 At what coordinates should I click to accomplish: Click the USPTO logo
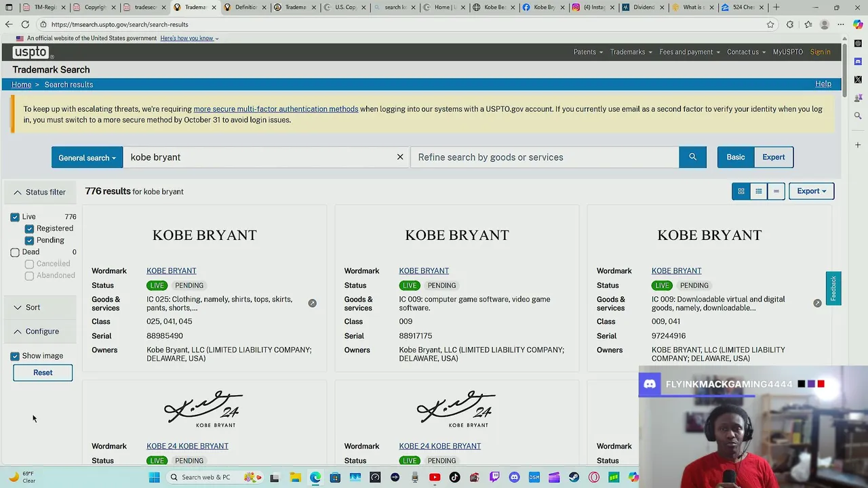32,52
